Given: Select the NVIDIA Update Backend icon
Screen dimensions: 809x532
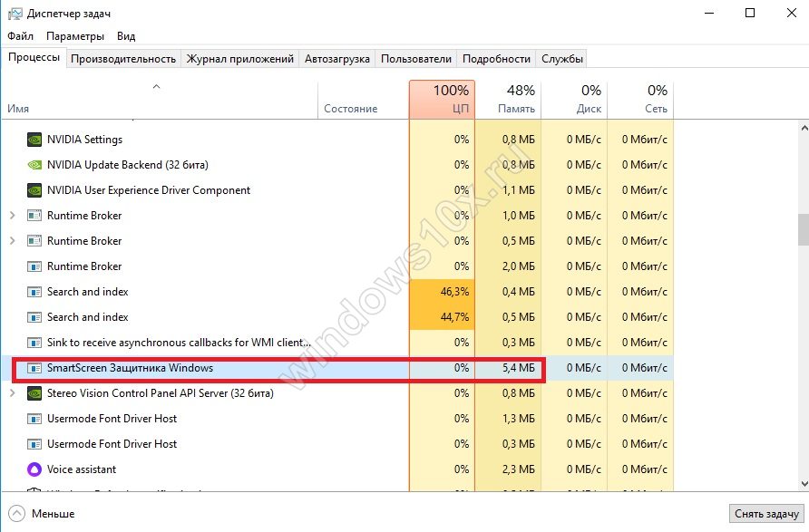Looking at the screenshot, I should [x=34, y=165].
